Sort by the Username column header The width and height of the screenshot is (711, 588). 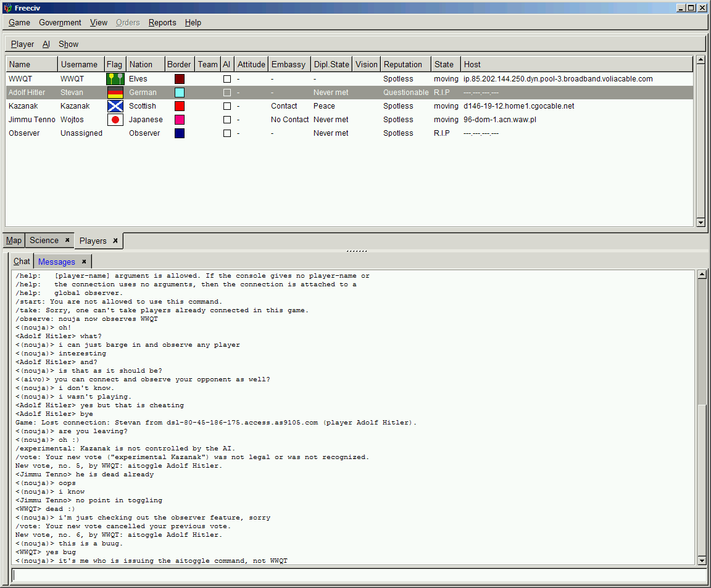81,64
